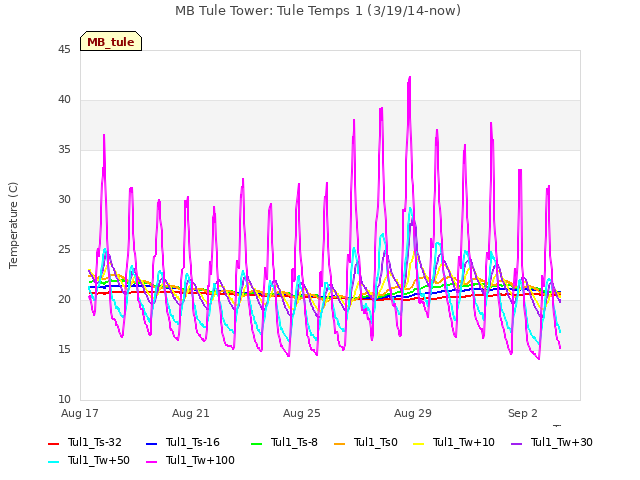This screenshot has width=640, height=480.
Task: Click the 20 y-axis tick label
Action: point(64,300)
